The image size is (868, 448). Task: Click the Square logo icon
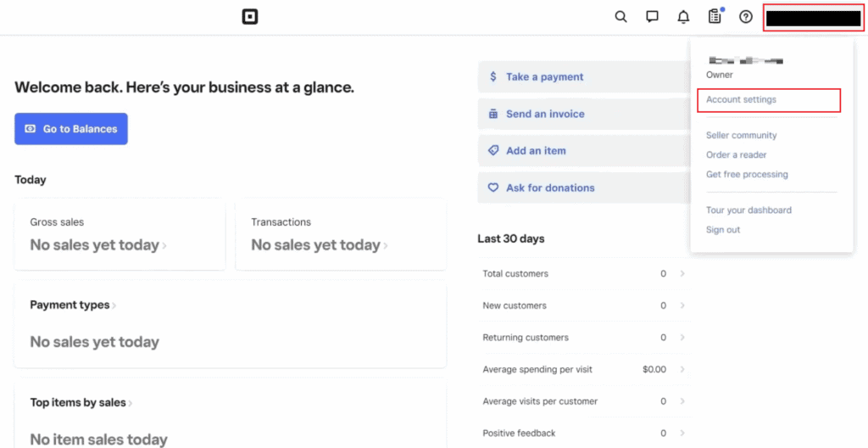(x=249, y=17)
